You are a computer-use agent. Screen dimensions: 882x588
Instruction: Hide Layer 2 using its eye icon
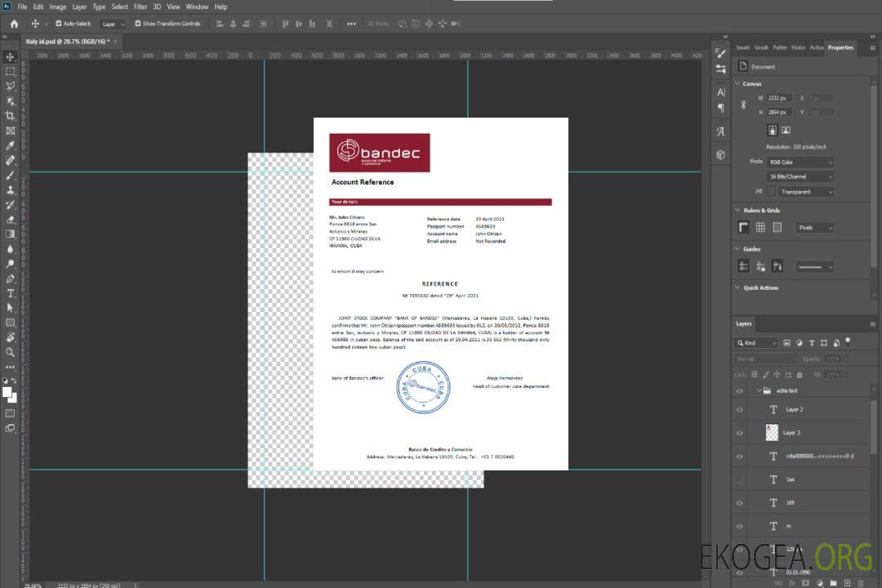pyautogui.click(x=740, y=409)
